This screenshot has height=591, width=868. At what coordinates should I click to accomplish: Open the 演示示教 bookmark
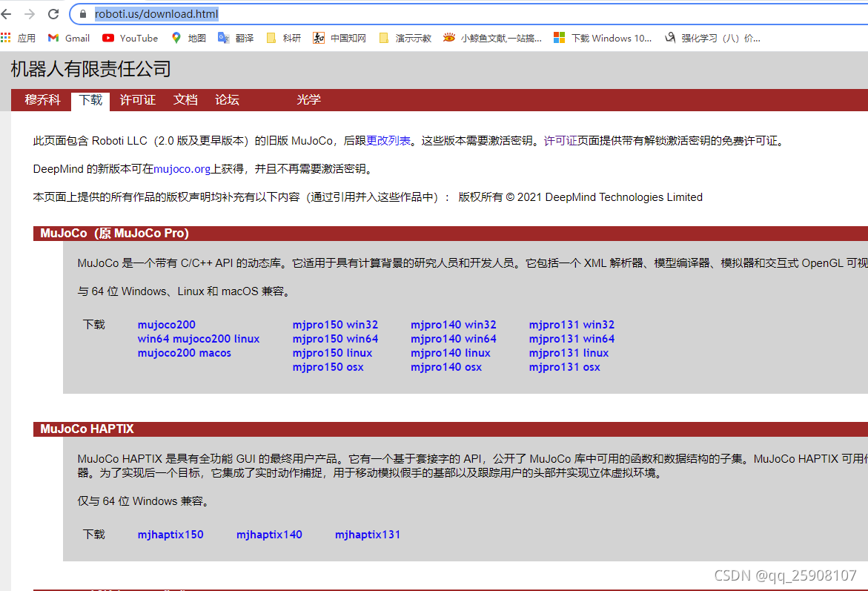pyautogui.click(x=405, y=38)
